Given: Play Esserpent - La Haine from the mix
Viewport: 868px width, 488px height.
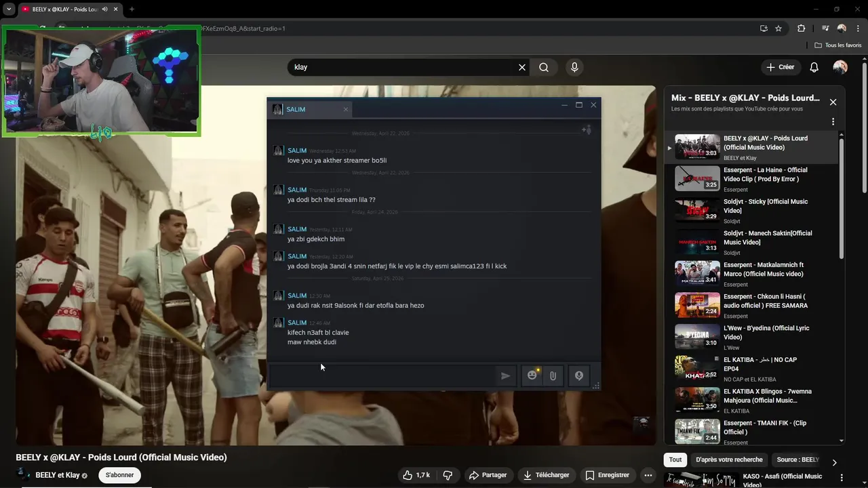Looking at the screenshot, I should coord(753,179).
